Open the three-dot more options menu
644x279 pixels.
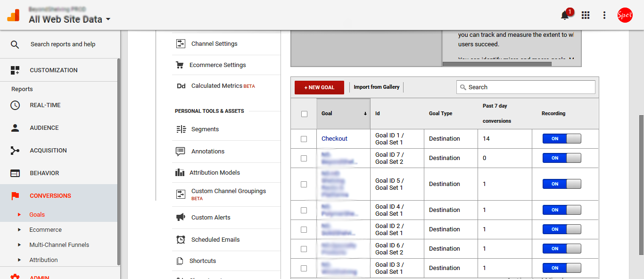(604, 16)
